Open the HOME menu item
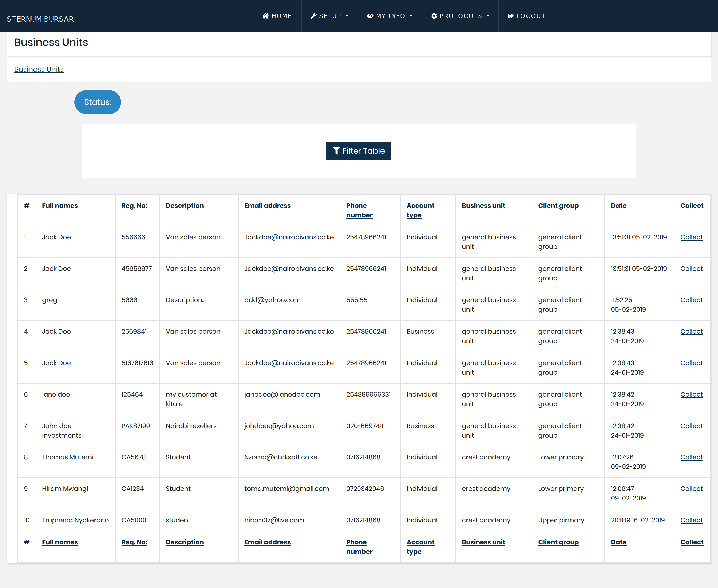Screen dimensions: 718x588 tap(277, 16)
